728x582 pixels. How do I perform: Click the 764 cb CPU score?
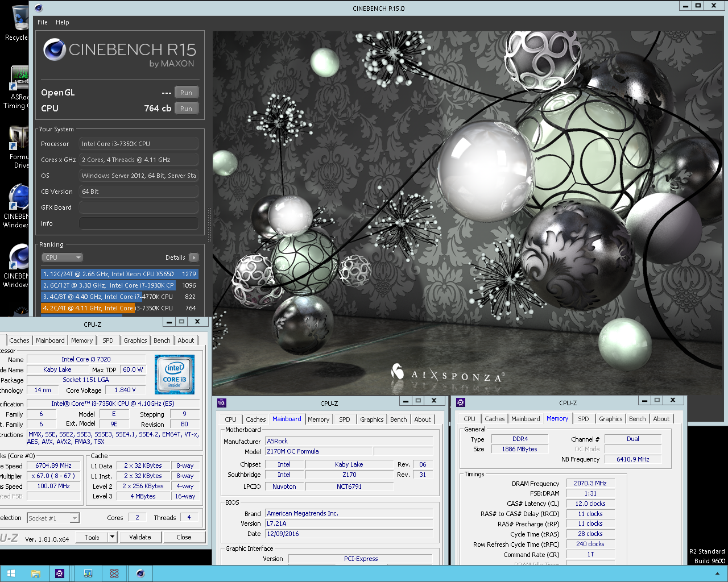coord(158,108)
